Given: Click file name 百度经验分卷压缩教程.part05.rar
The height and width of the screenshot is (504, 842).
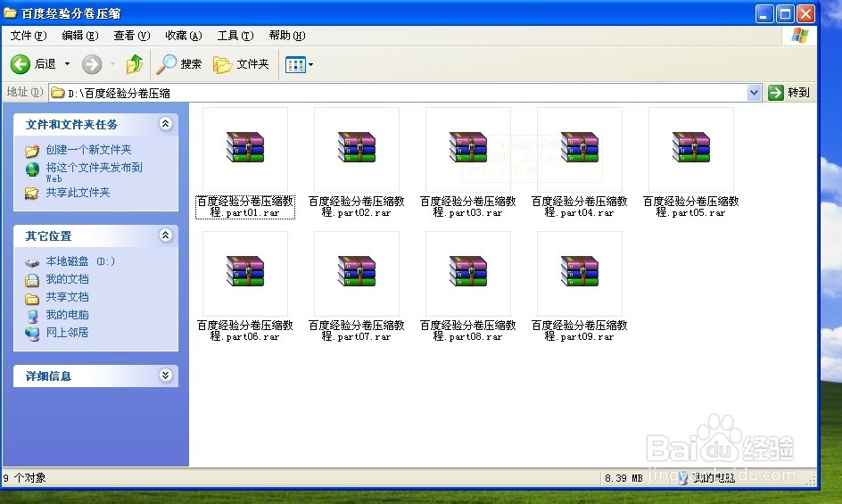Looking at the screenshot, I should [x=691, y=207].
